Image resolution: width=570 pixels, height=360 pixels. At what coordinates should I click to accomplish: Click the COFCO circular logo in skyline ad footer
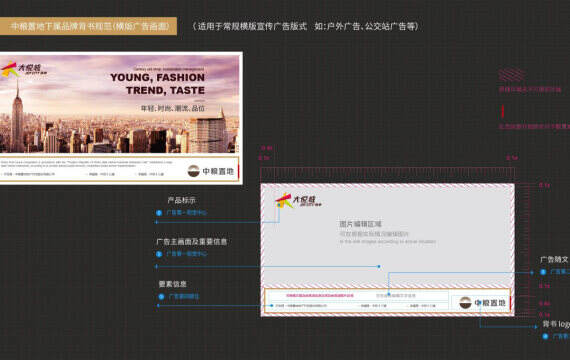tap(193, 171)
